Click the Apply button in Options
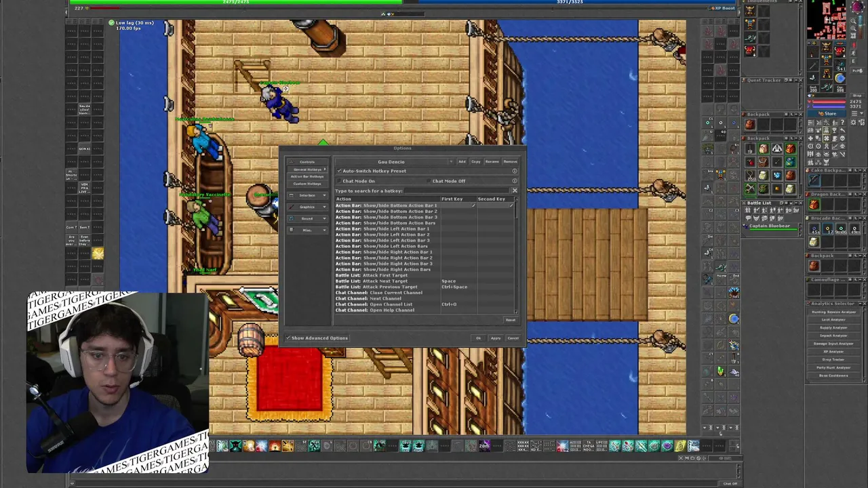Image resolution: width=868 pixels, height=488 pixels. click(x=496, y=338)
